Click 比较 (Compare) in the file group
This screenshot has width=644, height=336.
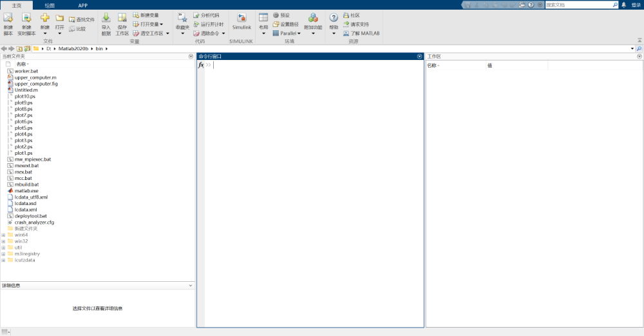(77, 29)
